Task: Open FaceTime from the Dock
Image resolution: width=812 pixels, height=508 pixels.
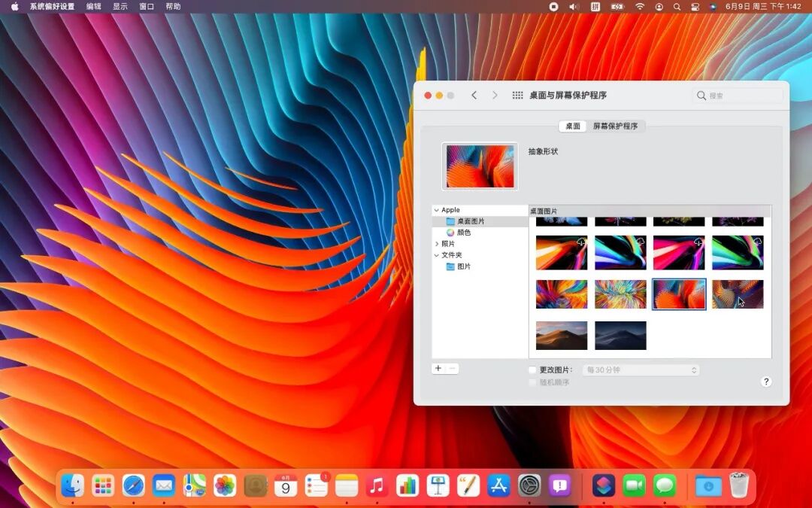Action: 634,486
